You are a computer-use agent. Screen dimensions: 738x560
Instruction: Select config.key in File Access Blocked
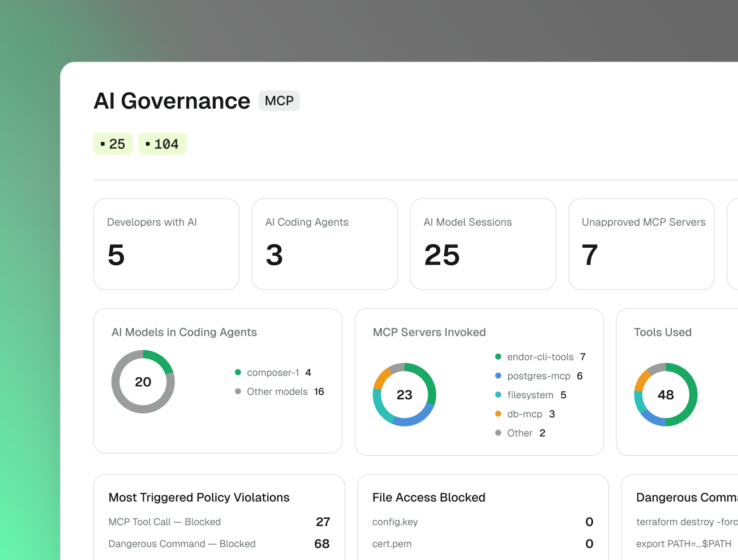tap(395, 522)
